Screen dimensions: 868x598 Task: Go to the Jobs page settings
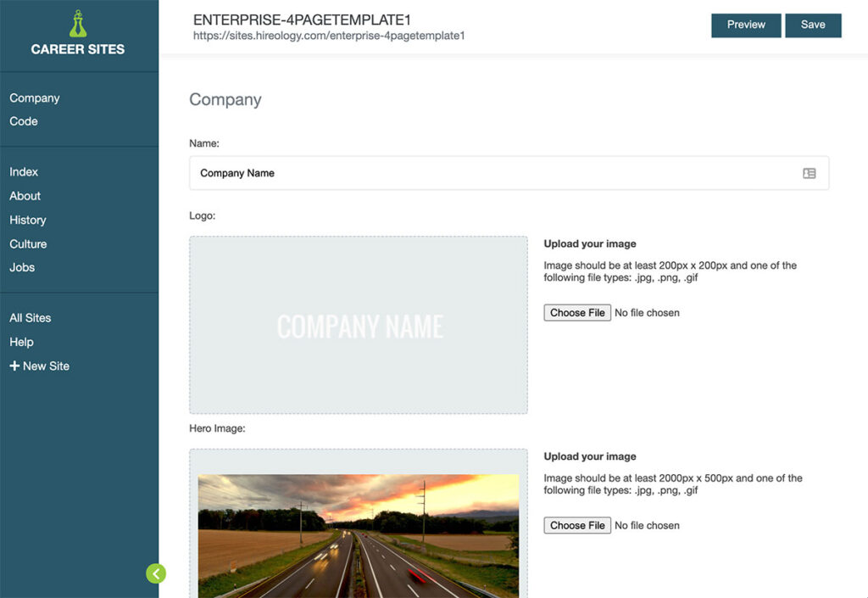click(x=22, y=267)
